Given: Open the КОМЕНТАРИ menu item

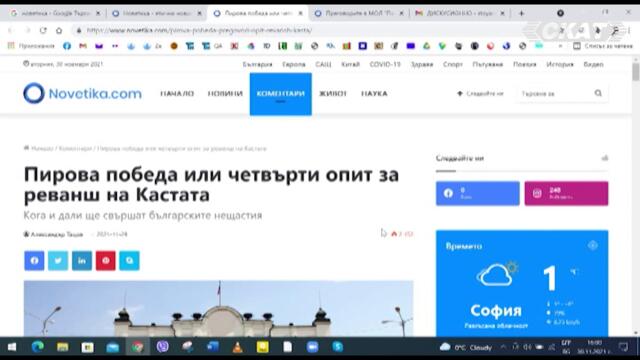Looking at the screenshot, I should [281, 94].
